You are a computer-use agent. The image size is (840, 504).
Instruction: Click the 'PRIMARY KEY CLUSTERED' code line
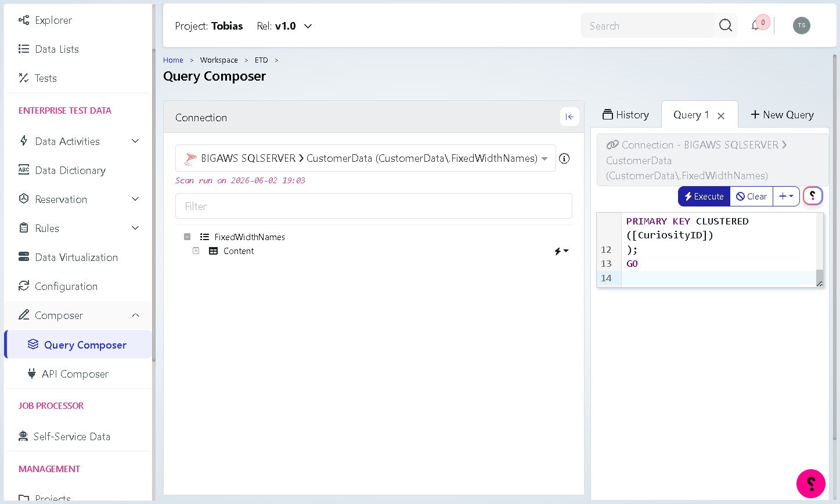click(x=687, y=222)
